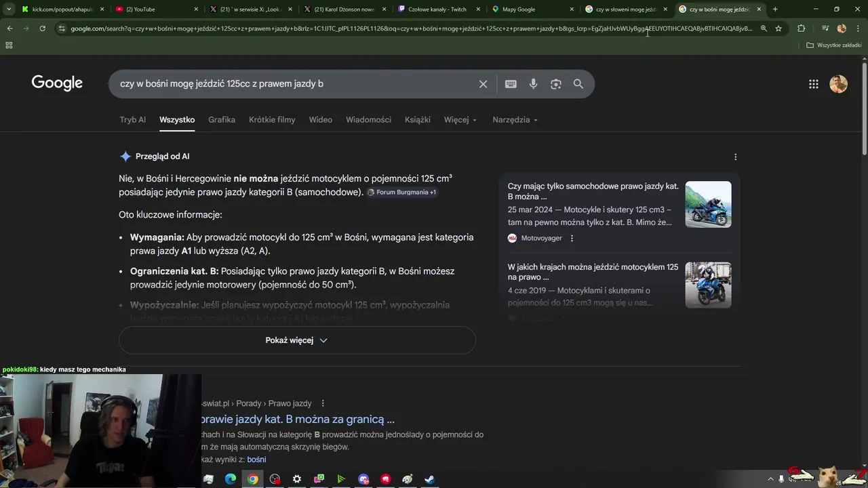Open Google account profile picture
868x488 pixels.
click(839, 84)
